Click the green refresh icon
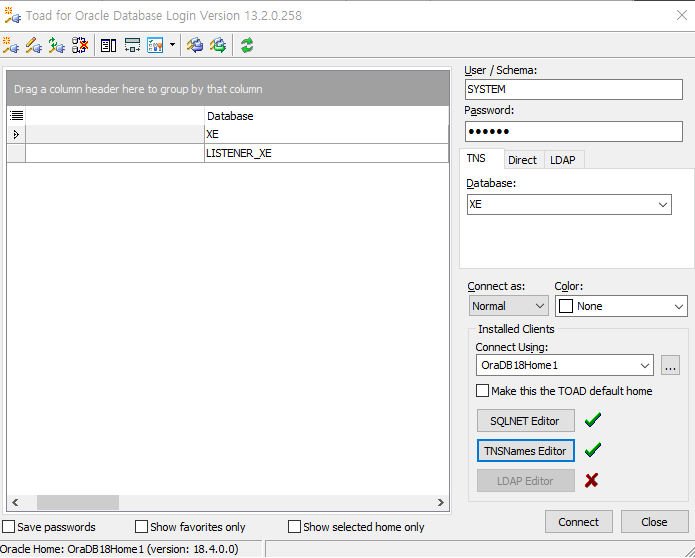The height and width of the screenshot is (558, 695). tap(247, 45)
